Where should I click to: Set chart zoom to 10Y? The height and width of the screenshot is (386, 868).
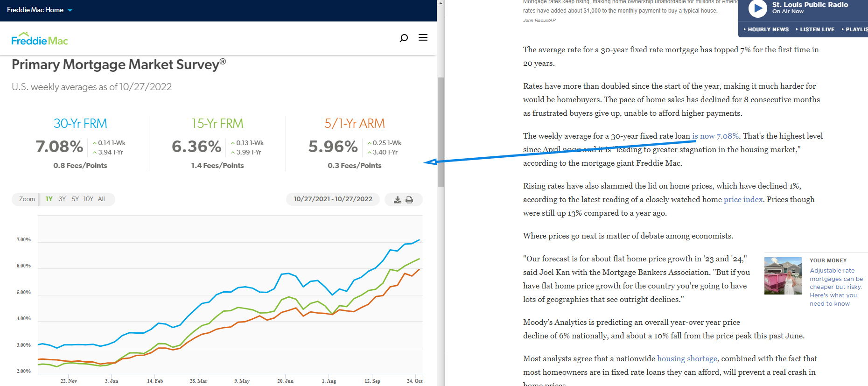click(88, 199)
